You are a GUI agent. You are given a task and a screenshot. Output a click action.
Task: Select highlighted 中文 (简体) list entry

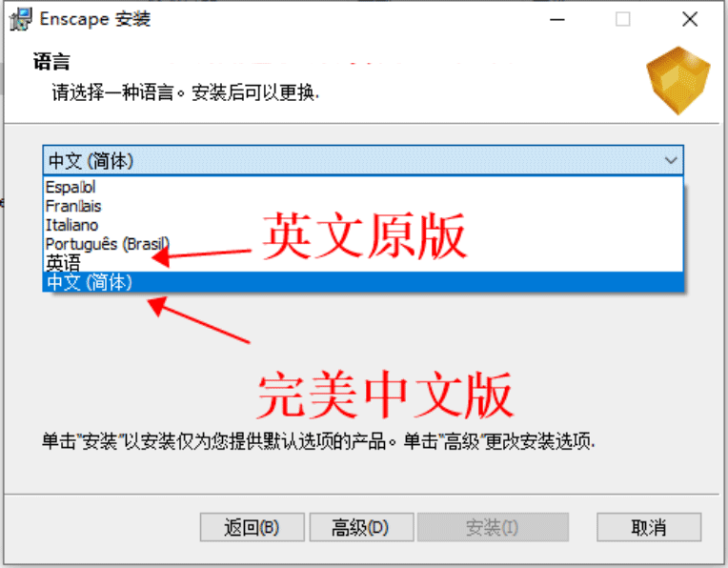coord(363,282)
